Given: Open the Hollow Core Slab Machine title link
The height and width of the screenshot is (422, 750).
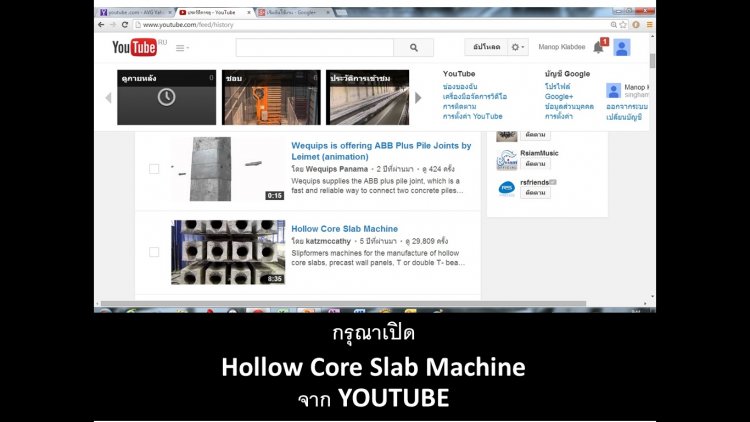Looking at the screenshot, I should click(344, 229).
